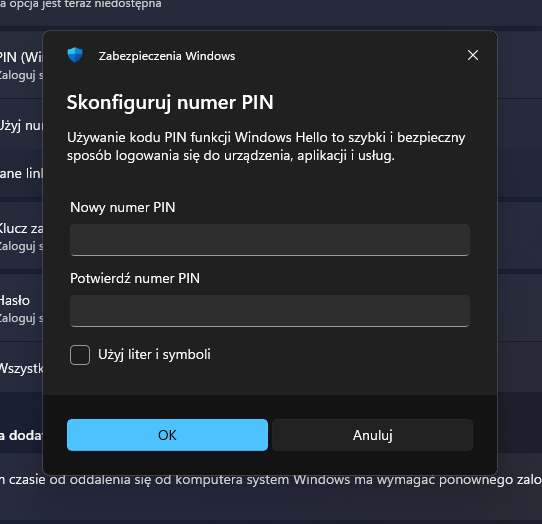Click the Użyj liter i symboli label text
This screenshot has height=524, width=542.
[x=154, y=355]
